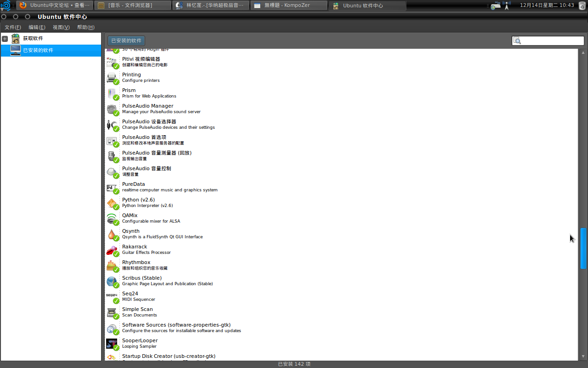The image size is (588, 368).
Task: Select the Qsynth row text
Action: click(x=162, y=234)
